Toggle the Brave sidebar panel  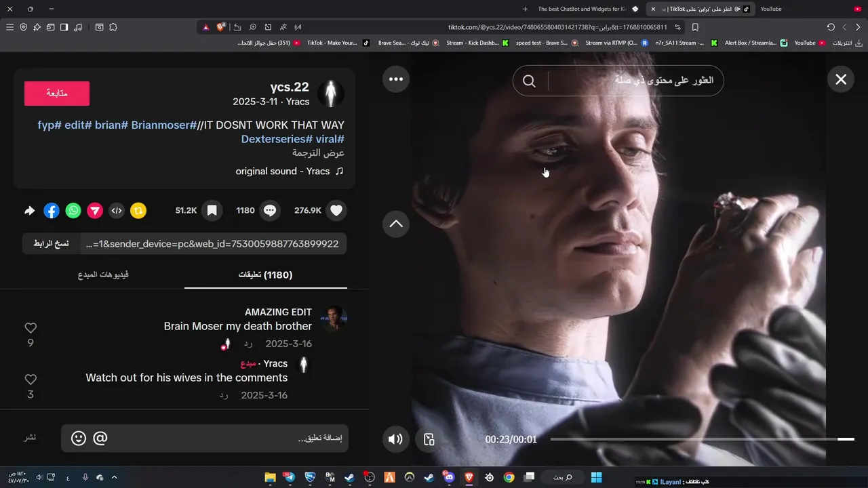click(x=64, y=27)
